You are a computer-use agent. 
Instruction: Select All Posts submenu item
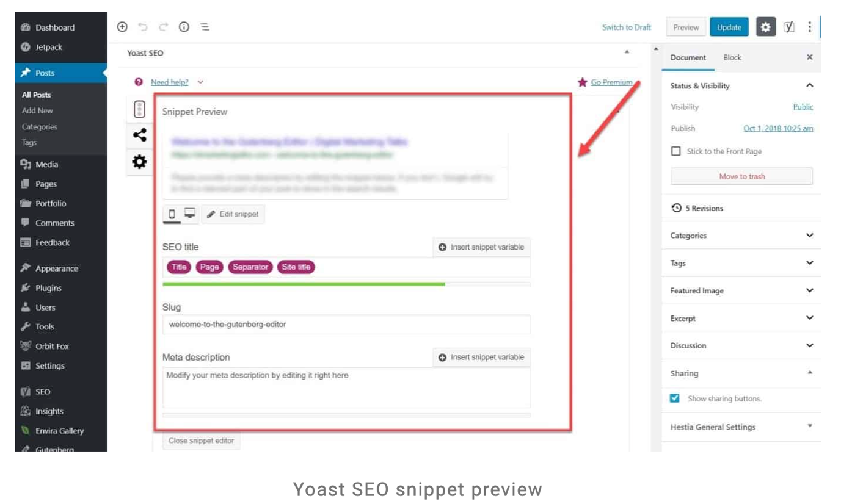[x=37, y=95]
